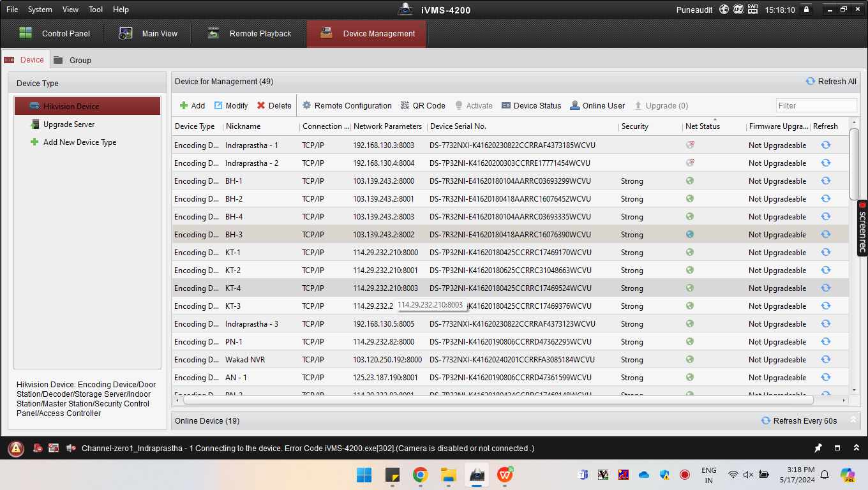Click Upgrade (0) button
Screen dimensions: 868x490
(x=661, y=106)
